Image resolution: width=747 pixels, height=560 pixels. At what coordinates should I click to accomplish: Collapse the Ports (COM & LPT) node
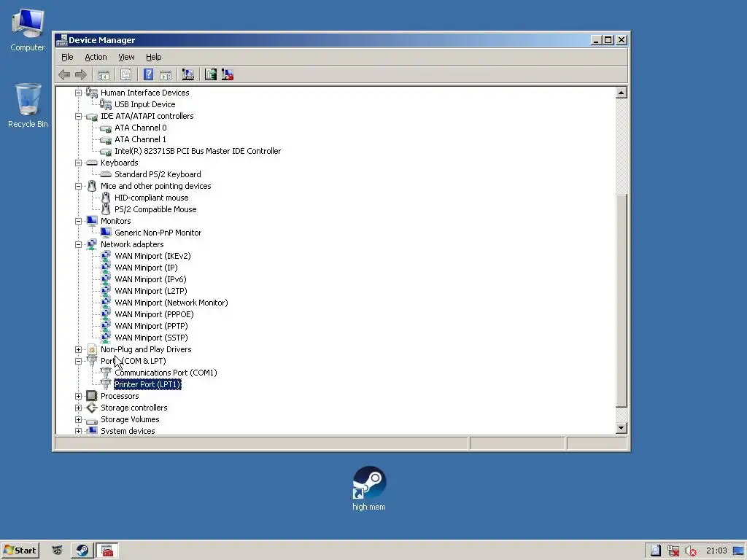tap(78, 361)
